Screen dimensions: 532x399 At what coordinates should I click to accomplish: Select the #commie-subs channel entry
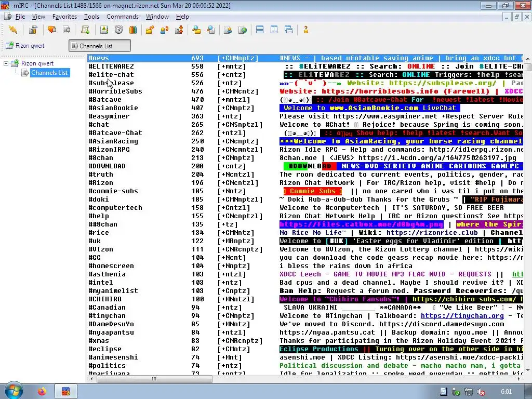[305, 191]
